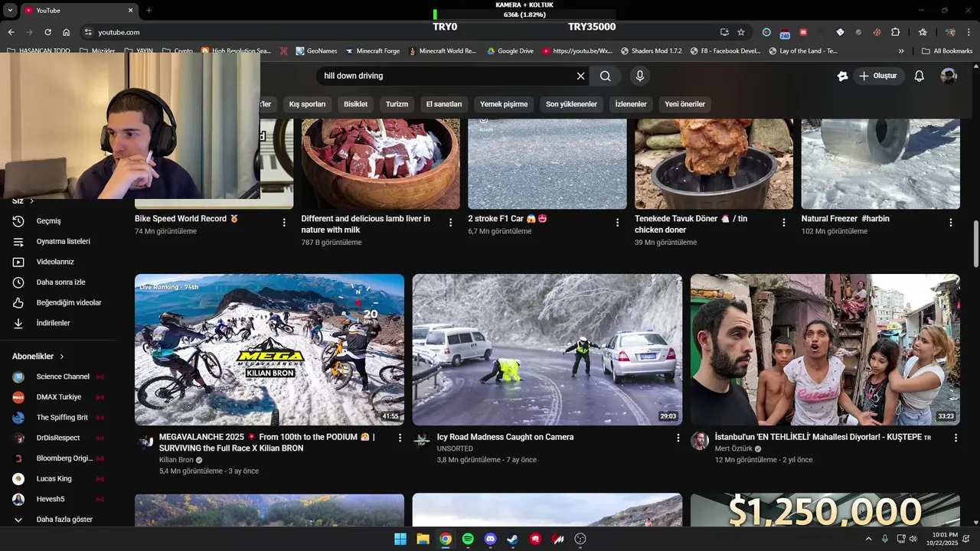Open Chrome extensions puzzle icon
The image size is (980, 551).
(x=895, y=32)
